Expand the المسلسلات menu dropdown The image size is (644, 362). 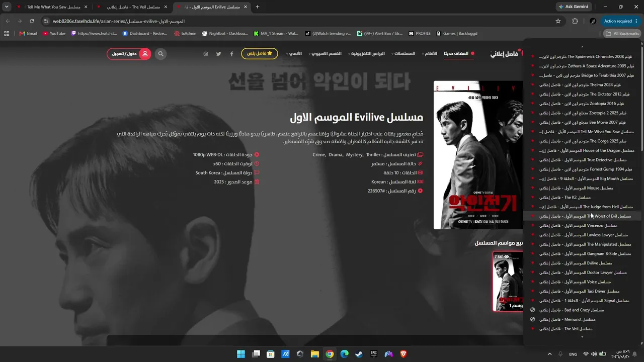point(404,54)
